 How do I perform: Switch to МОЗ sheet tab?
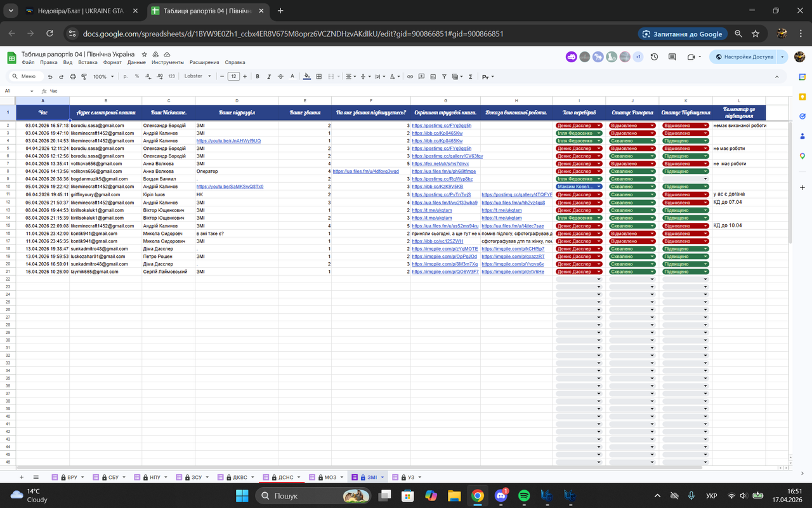329,477
